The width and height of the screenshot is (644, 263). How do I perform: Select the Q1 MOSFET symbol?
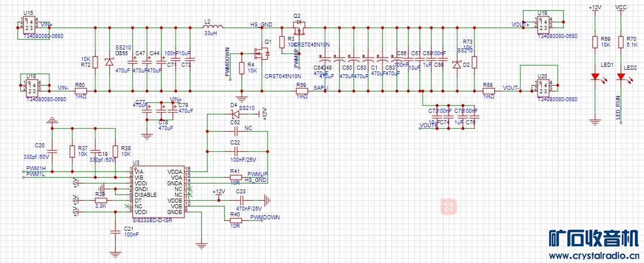tap(261, 53)
